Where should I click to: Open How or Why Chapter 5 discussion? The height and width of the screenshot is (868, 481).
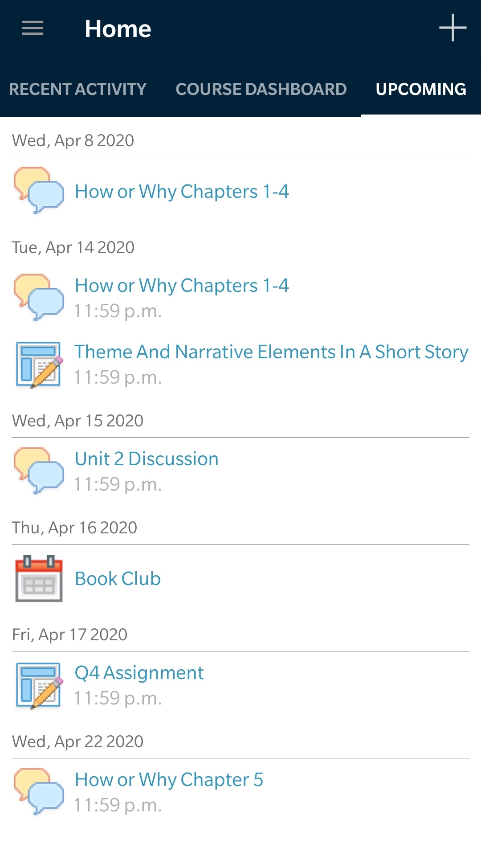(x=169, y=780)
